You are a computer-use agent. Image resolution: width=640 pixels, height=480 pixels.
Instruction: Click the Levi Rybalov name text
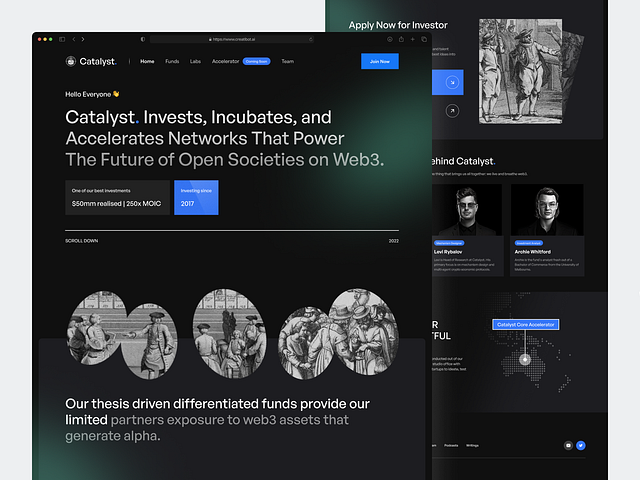click(x=448, y=252)
